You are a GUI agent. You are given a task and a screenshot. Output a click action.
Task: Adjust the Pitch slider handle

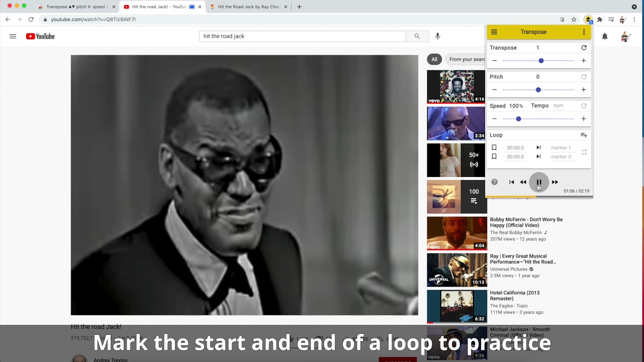point(538,89)
